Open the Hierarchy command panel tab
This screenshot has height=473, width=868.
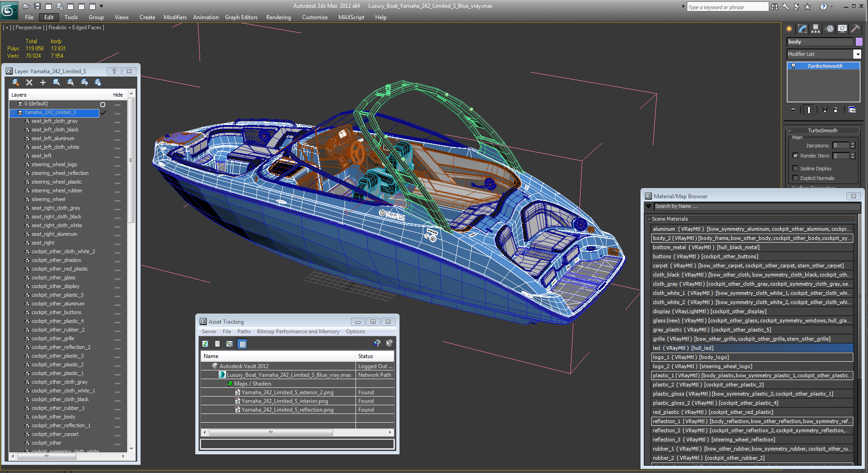(816, 29)
